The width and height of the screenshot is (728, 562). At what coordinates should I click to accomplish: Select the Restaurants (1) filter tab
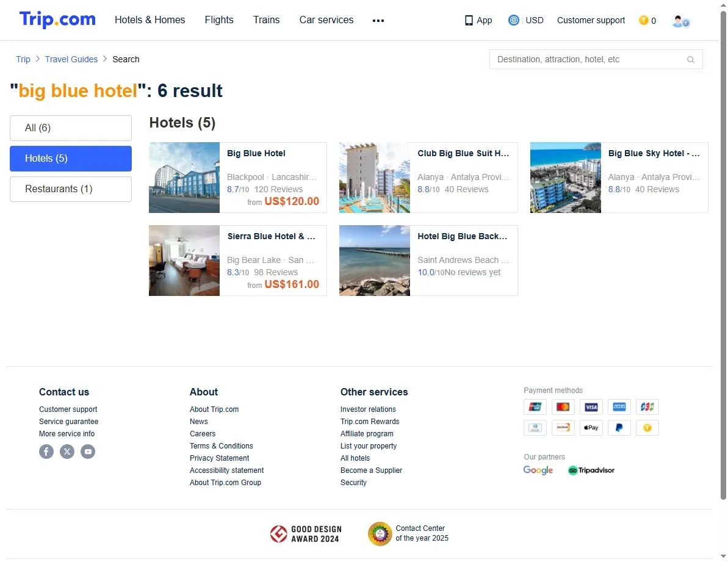click(x=71, y=189)
